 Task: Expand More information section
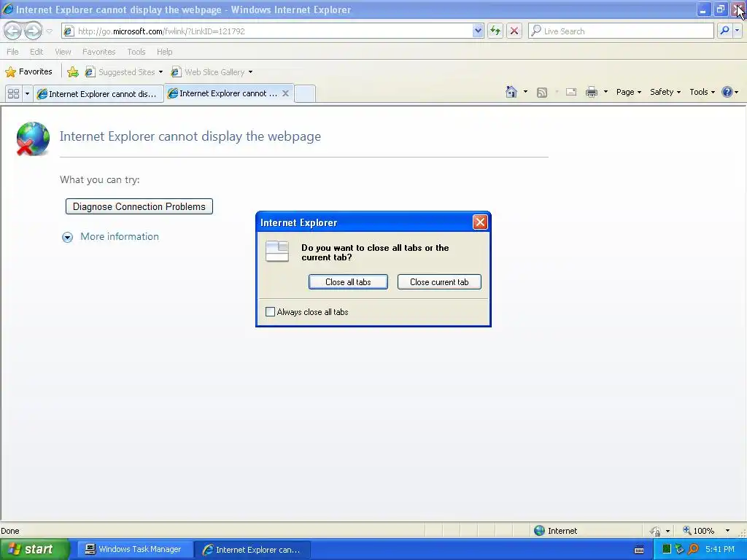pos(111,237)
